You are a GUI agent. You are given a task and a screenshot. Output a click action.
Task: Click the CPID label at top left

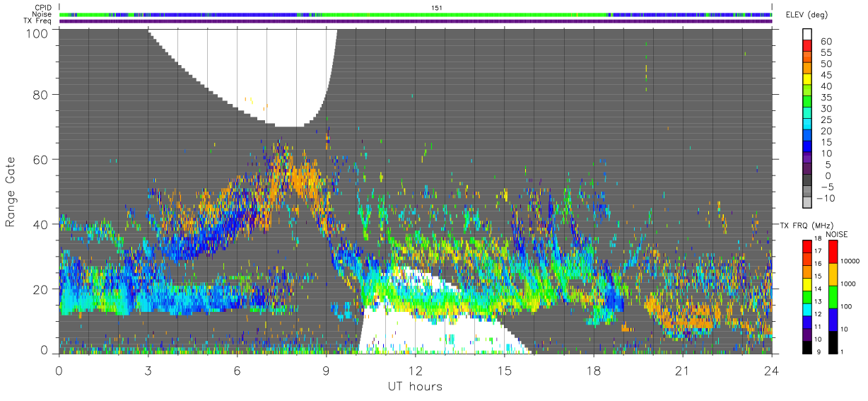tap(43, 8)
